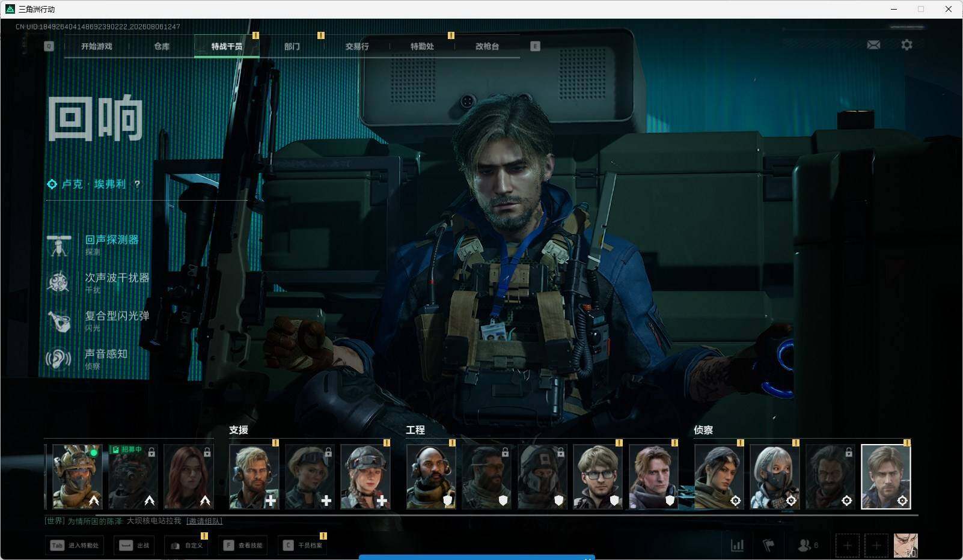This screenshot has width=963, height=560.
Task: Go to the 交易行 tab
Action: [357, 46]
